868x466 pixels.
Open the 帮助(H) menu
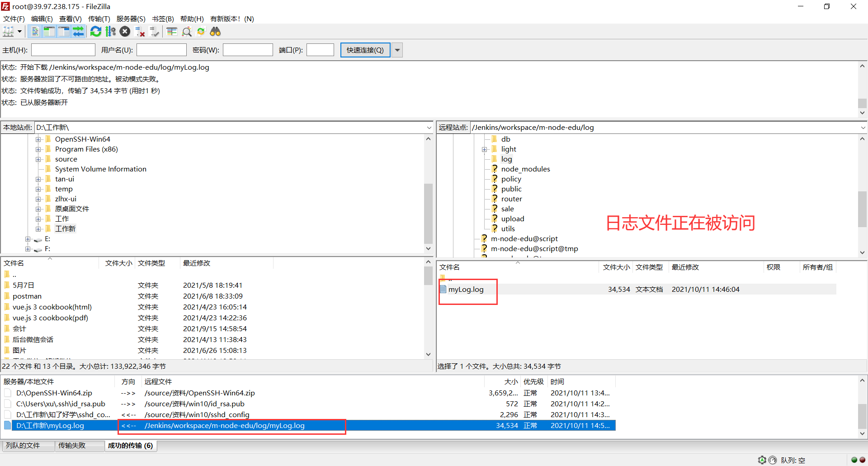[192, 19]
